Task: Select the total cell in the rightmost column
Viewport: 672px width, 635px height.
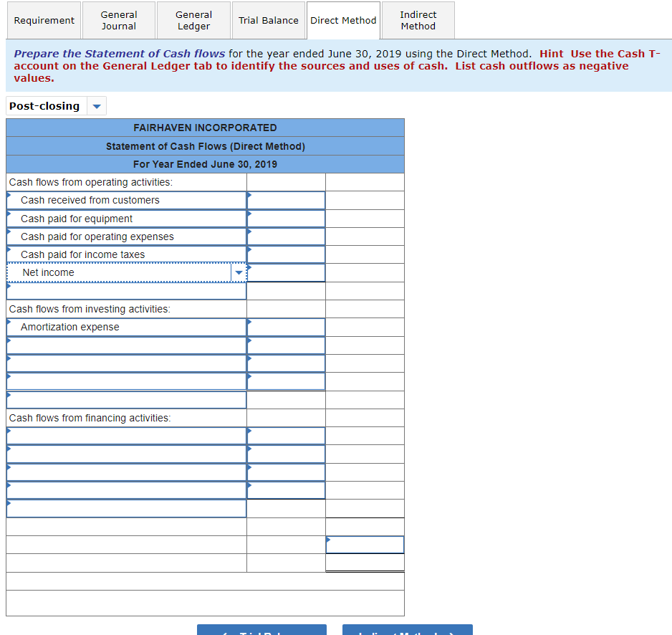Action: (365, 544)
